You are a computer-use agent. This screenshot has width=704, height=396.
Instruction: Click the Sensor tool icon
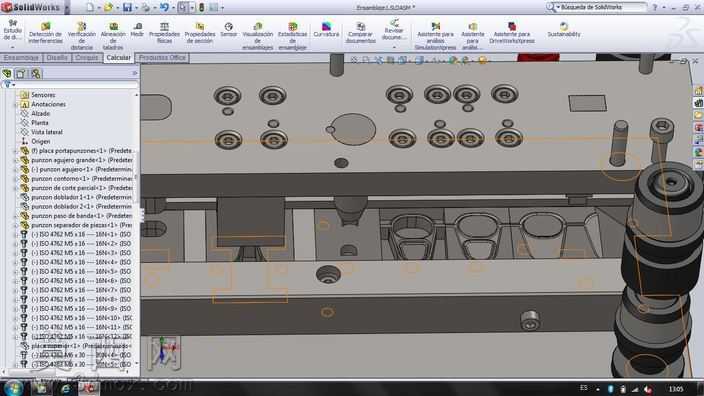click(229, 30)
